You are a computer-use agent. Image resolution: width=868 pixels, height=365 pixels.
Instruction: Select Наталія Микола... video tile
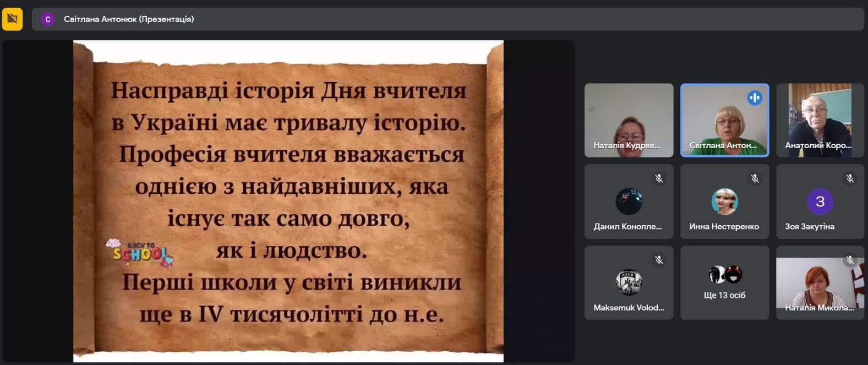click(x=820, y=283)
